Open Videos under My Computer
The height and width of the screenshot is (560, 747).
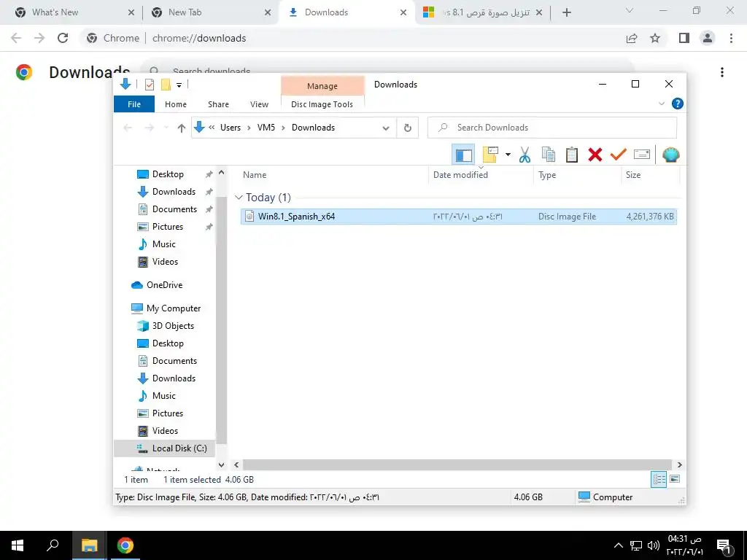(165, 430)
